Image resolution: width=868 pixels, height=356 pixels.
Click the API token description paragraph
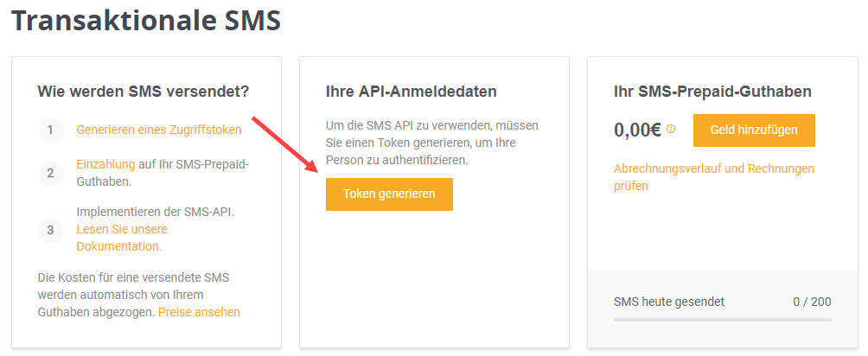pos(432,143)
